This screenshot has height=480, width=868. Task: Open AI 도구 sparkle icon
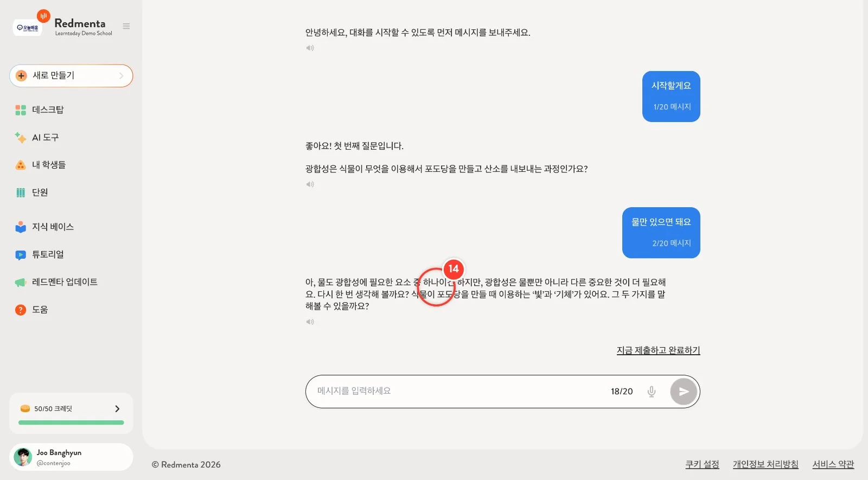pos(21,138)
